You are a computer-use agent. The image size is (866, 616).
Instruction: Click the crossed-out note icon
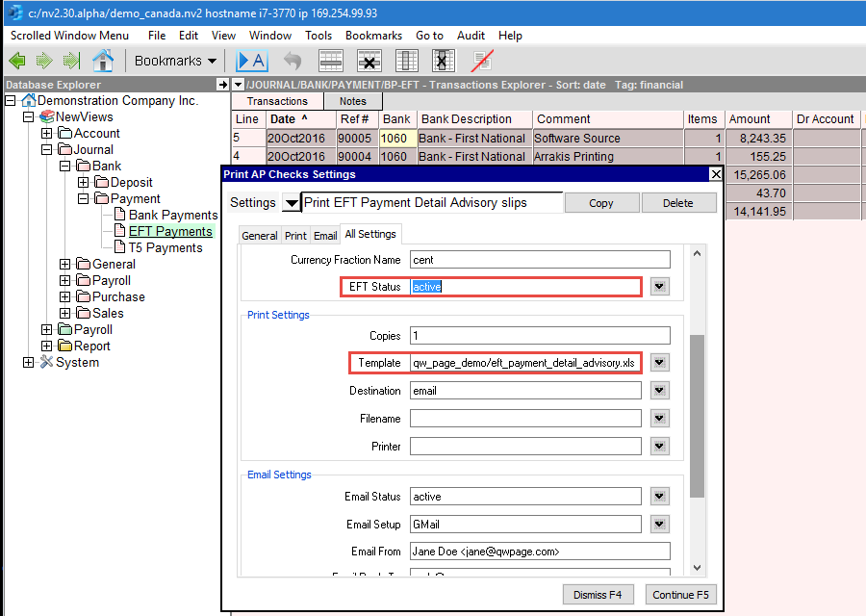tap(483, 61)
